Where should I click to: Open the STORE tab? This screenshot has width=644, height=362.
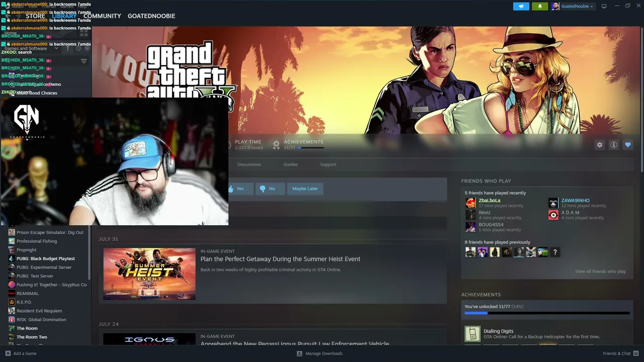coord(35,16)
